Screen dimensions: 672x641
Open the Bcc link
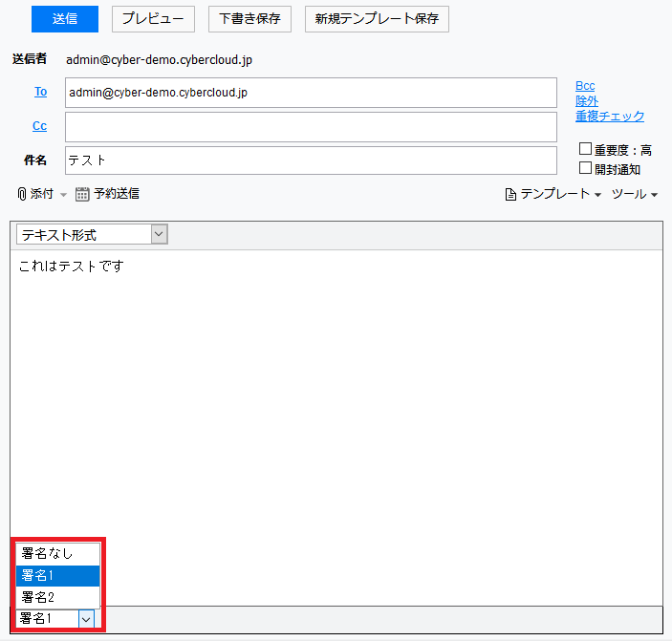point(585,86)
